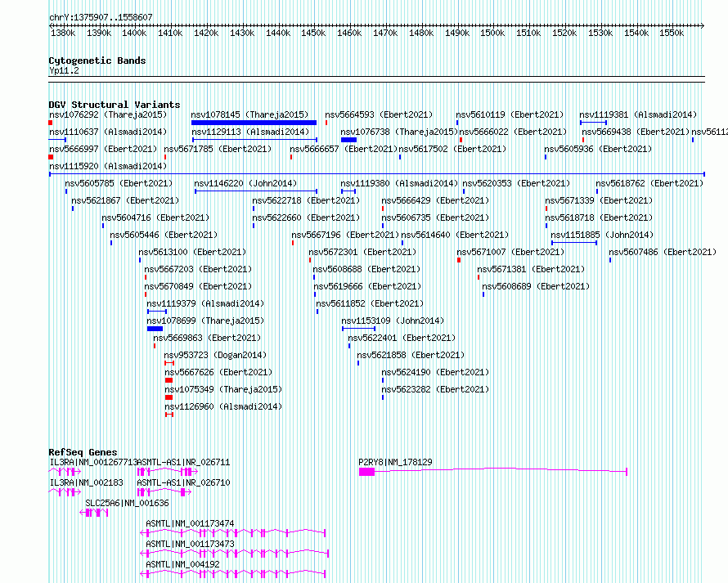Click the ASMTL-AS1|NR_026711 transcript label
The width and height of the screenshot is (728, 583).
[183, 462]
